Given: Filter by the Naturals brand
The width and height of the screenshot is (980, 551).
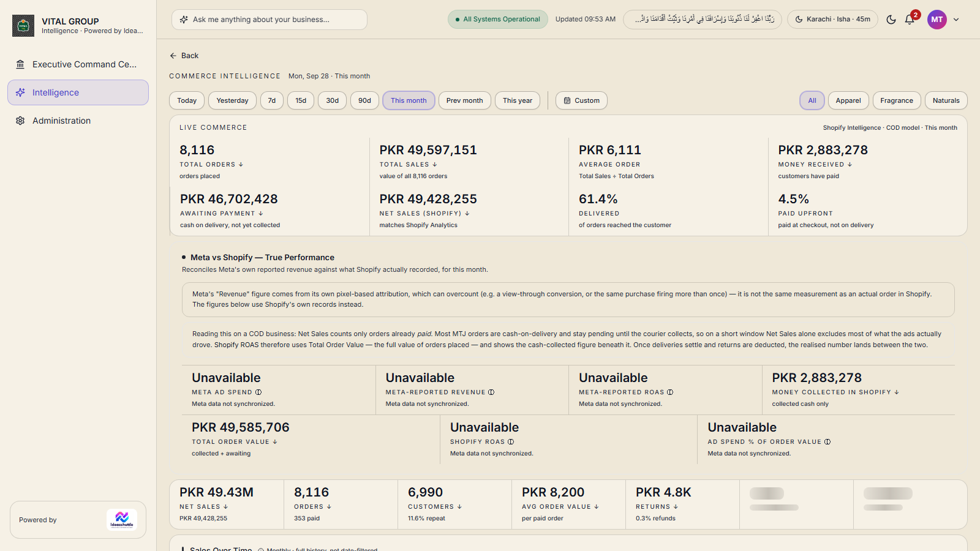Looking at the screenshot, I should tap(946, 100).
